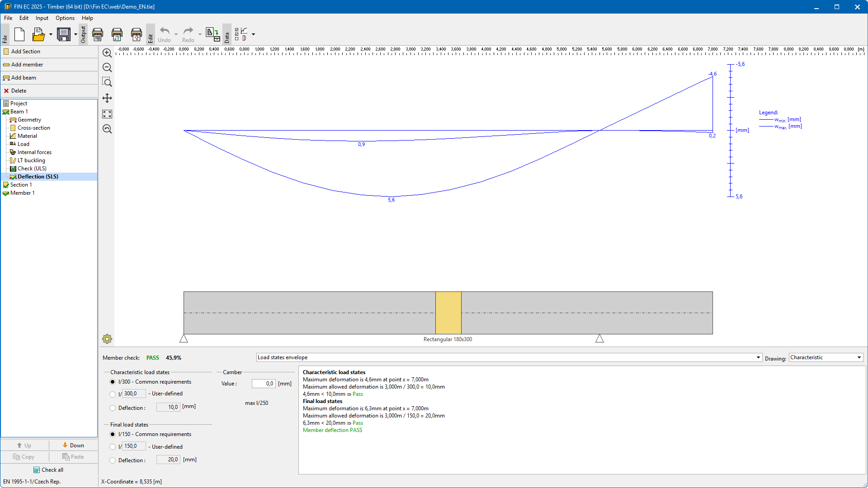Expand the open file dropdown arrow
Viewport: 868px width, 488px height.
[51, 34]
